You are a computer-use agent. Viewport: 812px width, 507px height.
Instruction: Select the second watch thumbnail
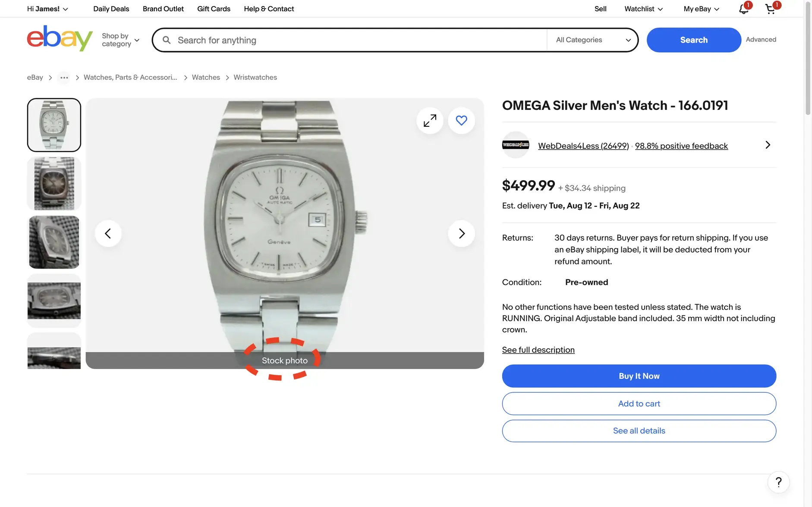click(54, 183)
